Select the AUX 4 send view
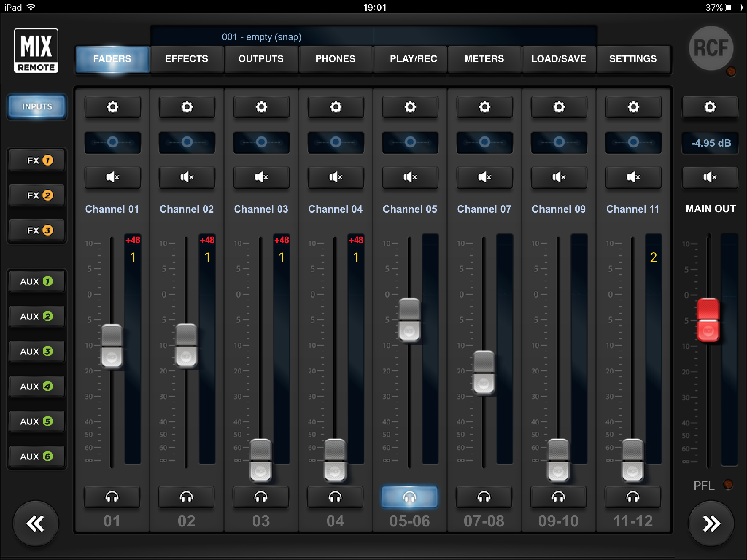The height and width of the screenshot is (560, 747). pyautogui.click(x=37, y=386)
